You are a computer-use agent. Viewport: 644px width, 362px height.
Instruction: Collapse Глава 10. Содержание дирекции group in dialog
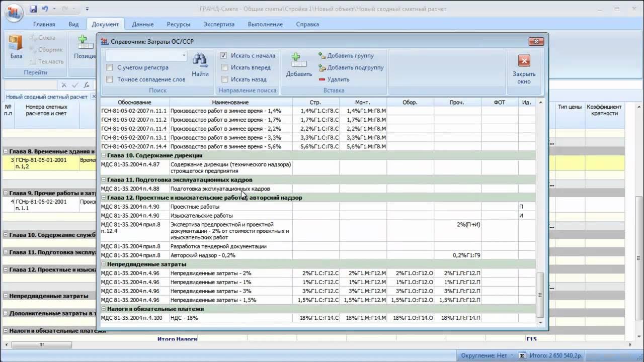click(104, 155)
